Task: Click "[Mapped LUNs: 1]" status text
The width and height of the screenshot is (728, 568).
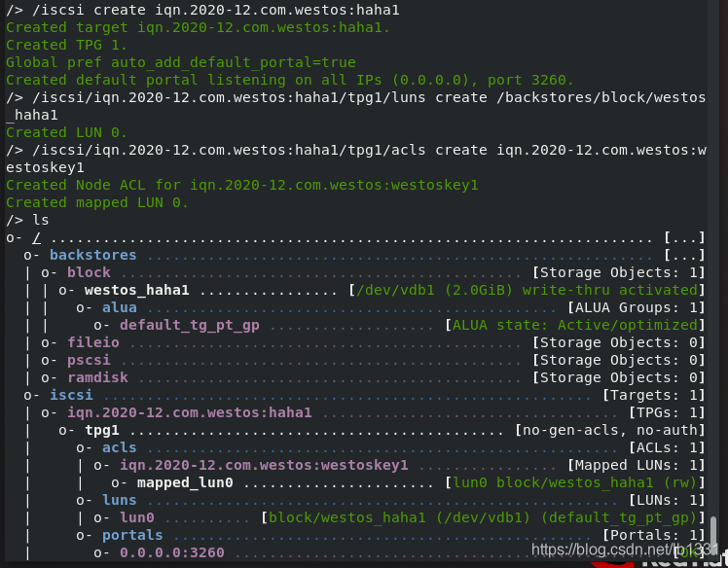Action: pos(637,465)
